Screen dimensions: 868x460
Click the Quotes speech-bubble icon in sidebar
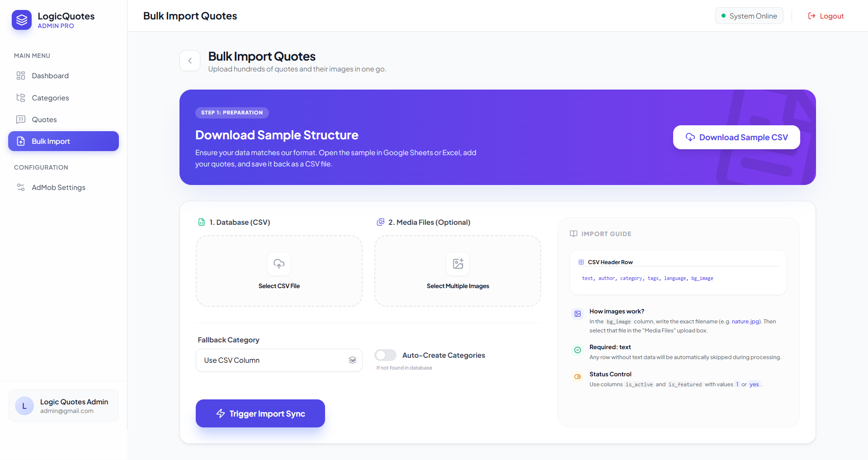point(21,119)
